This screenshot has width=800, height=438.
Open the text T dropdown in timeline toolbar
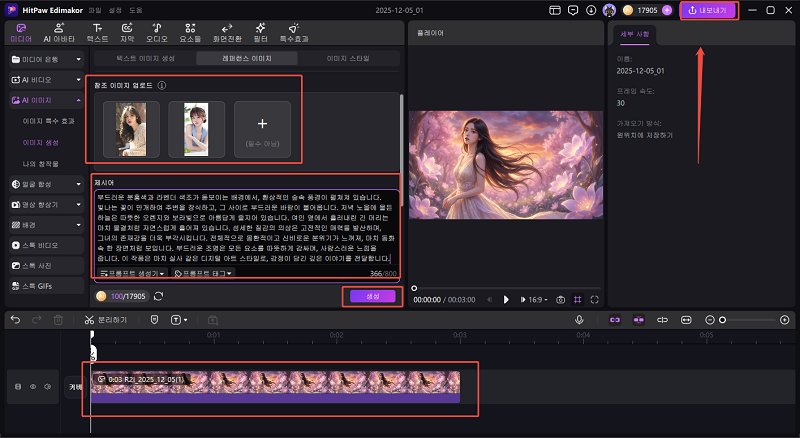click(179, 320)
